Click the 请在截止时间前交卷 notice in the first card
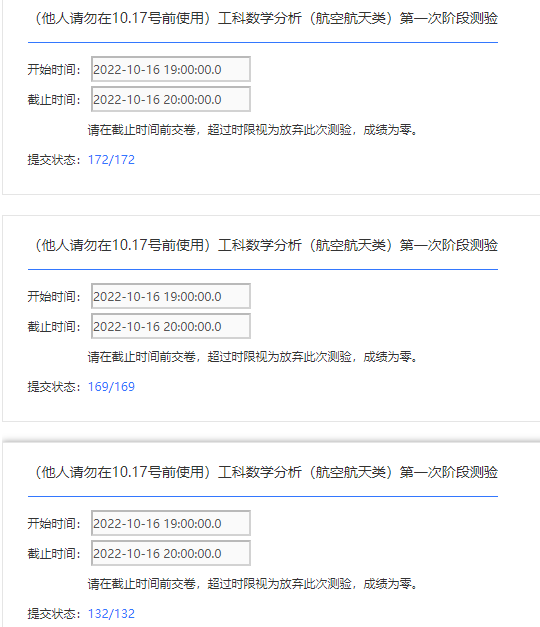 253,130
